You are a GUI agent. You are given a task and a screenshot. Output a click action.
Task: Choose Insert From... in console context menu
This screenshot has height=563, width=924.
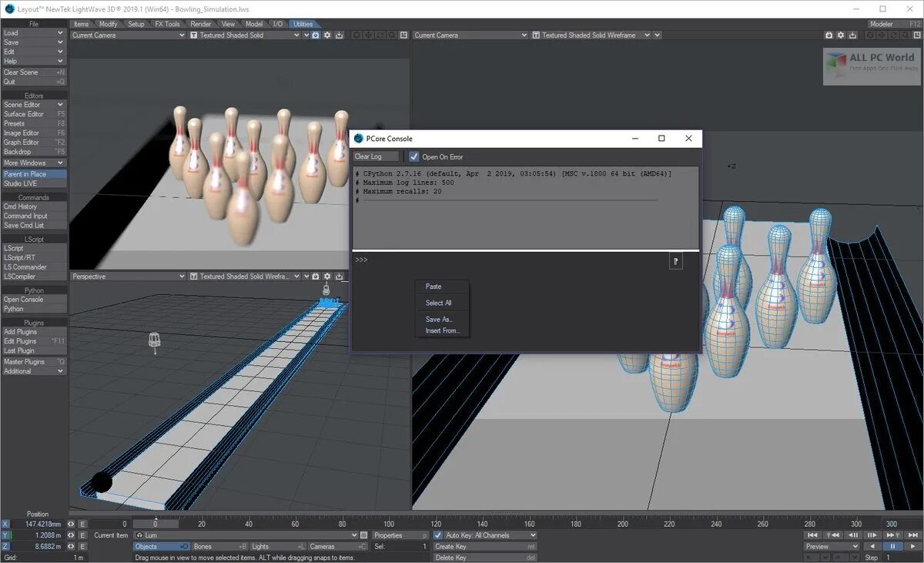click(442, 331)
